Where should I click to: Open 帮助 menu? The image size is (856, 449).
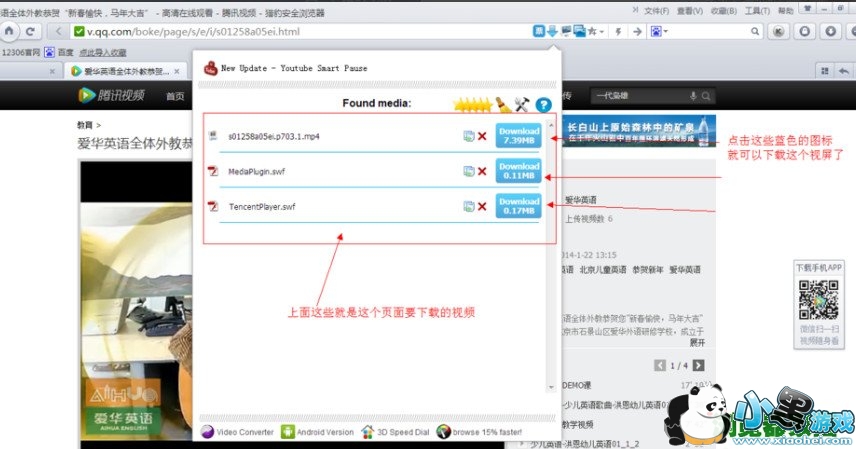coord(786,11)
